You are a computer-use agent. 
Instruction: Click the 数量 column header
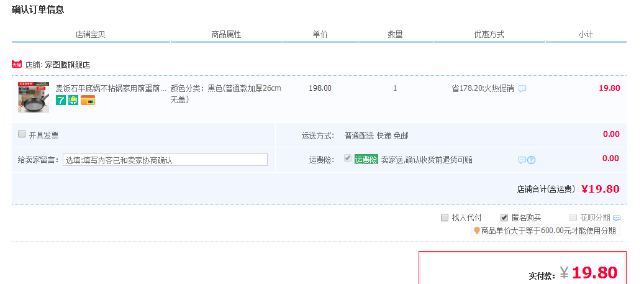pyautogui.click(x=395, y=35)
